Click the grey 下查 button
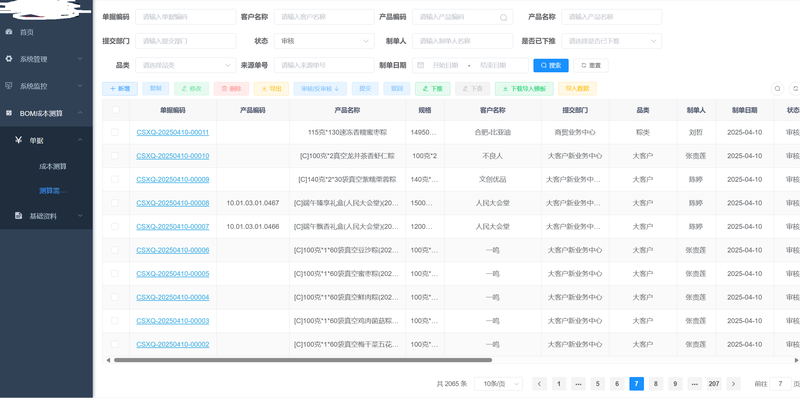Viewport: 800px width, 398px height. (472, 89)
